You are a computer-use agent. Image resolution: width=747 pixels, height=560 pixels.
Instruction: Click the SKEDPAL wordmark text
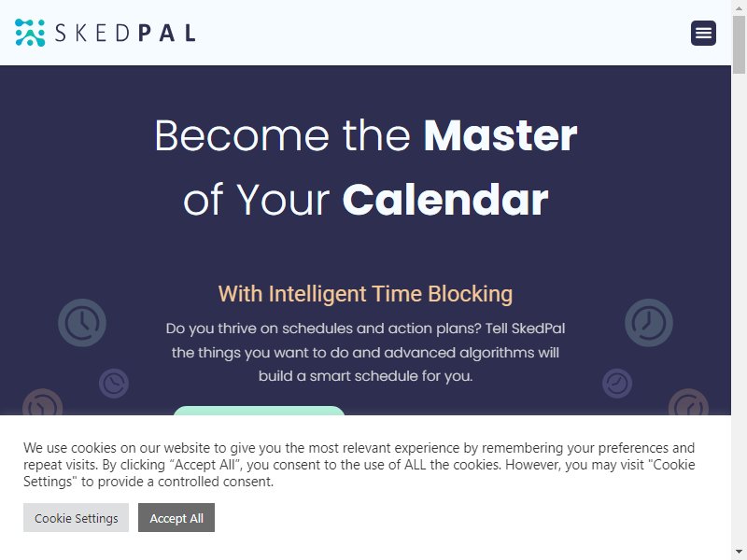coord(125,34)
